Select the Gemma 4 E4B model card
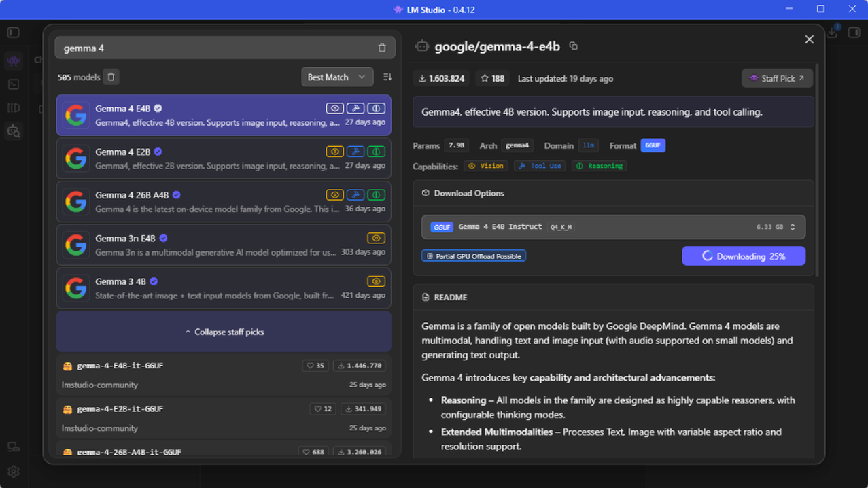Image resolution: width=868 pixels, height=488 pixels. coord(224,115)
